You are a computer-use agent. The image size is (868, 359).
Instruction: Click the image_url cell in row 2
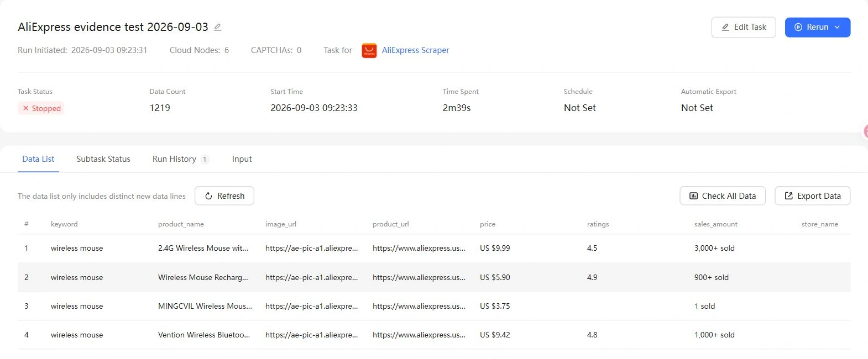coord(312,278)
